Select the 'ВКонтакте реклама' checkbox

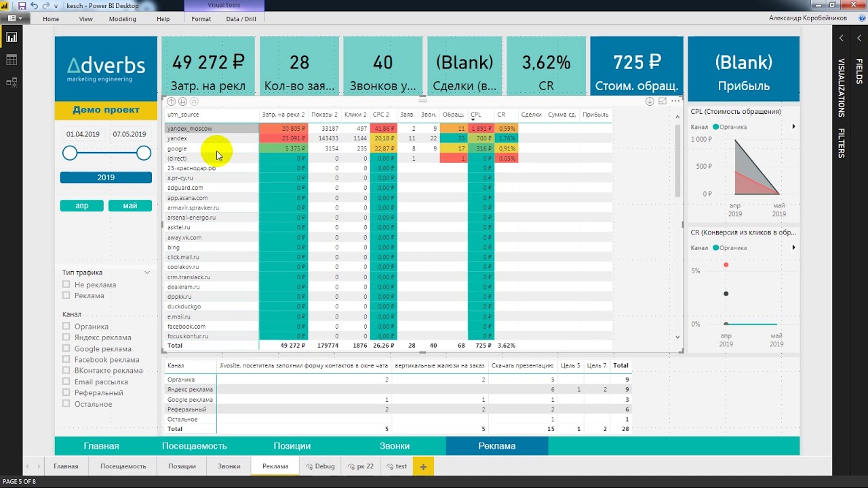click(66, 370)
